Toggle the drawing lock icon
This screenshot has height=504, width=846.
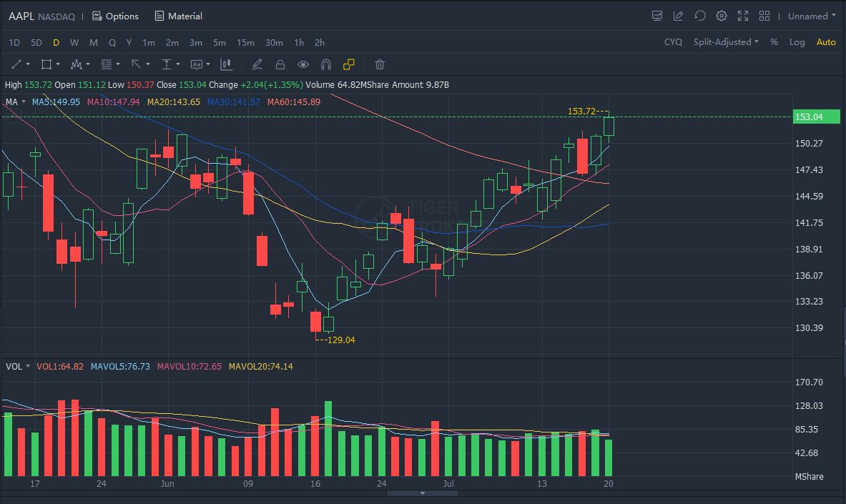coord(280,65)
